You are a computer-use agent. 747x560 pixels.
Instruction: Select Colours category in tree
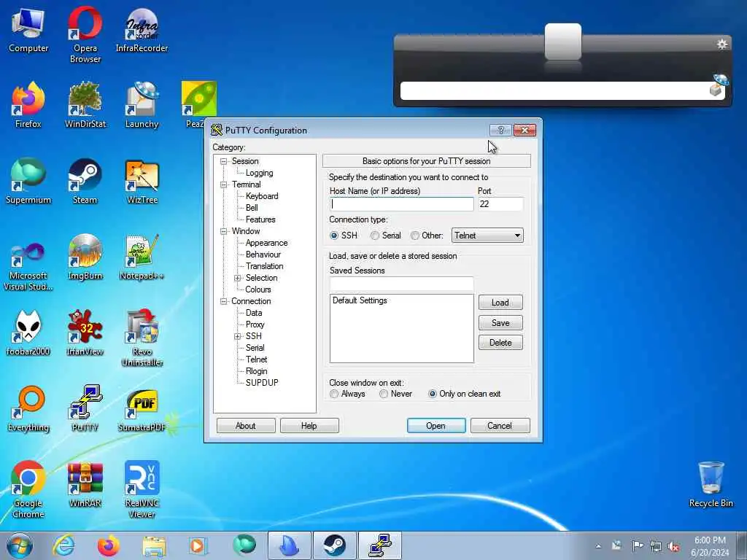coord(258,289)
